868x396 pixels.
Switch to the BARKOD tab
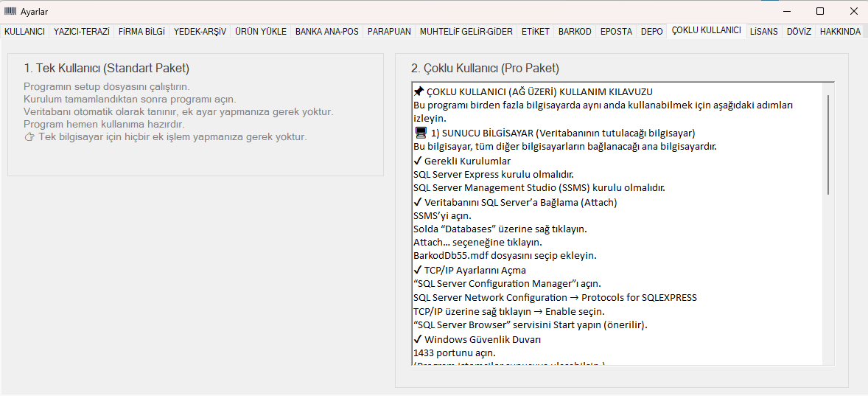point(575,32)
